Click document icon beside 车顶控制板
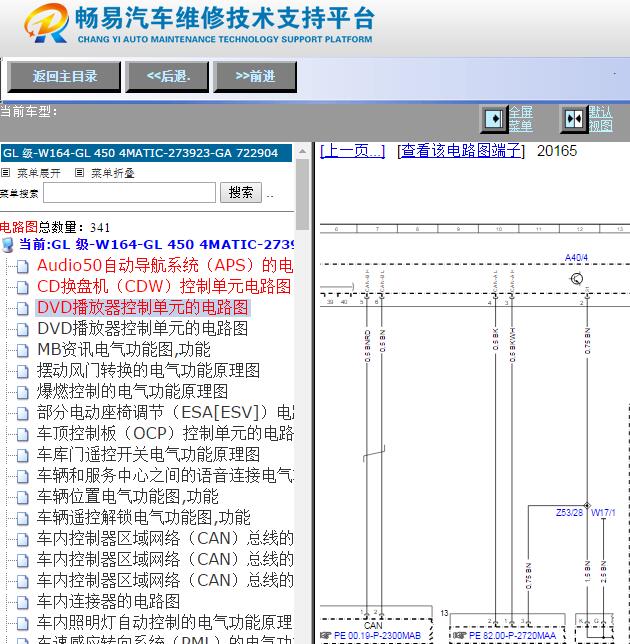 (x=23, y=434)
